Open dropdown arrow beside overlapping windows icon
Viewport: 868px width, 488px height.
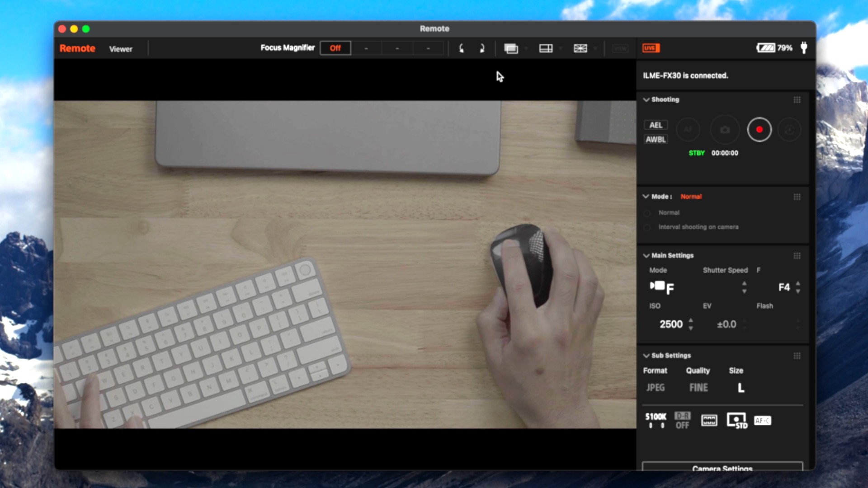coord(526,48)
